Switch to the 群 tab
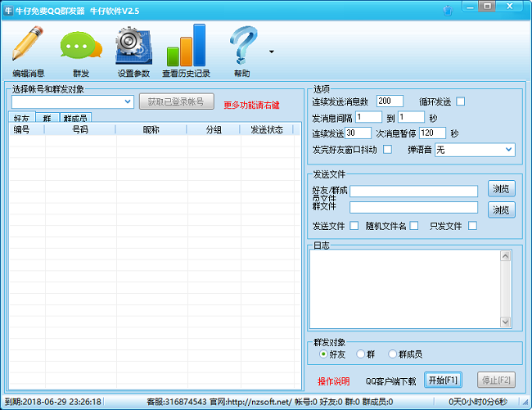Viewport: 532px width, 410px height. click(x=47, y=118)
